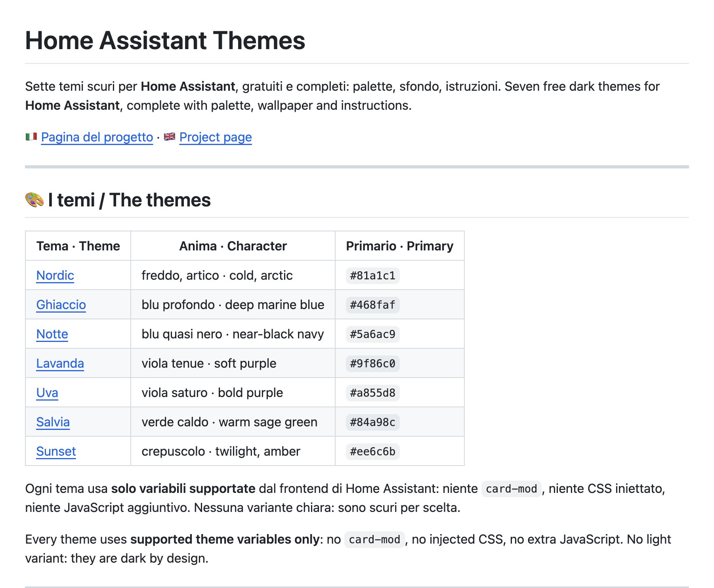Click the card-mod code in English paragraph
This screenshot has height=588, width=714.
coord(374,540)
